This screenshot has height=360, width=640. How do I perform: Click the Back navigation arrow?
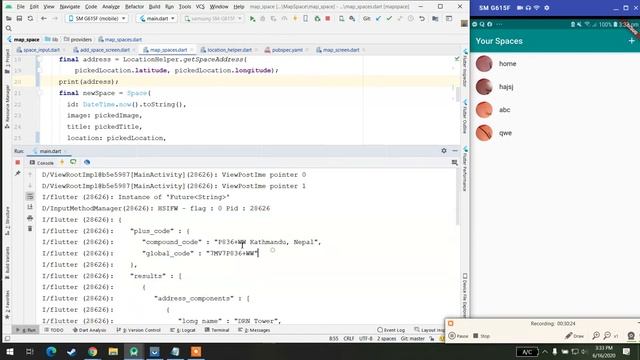[x=44, y=18]
